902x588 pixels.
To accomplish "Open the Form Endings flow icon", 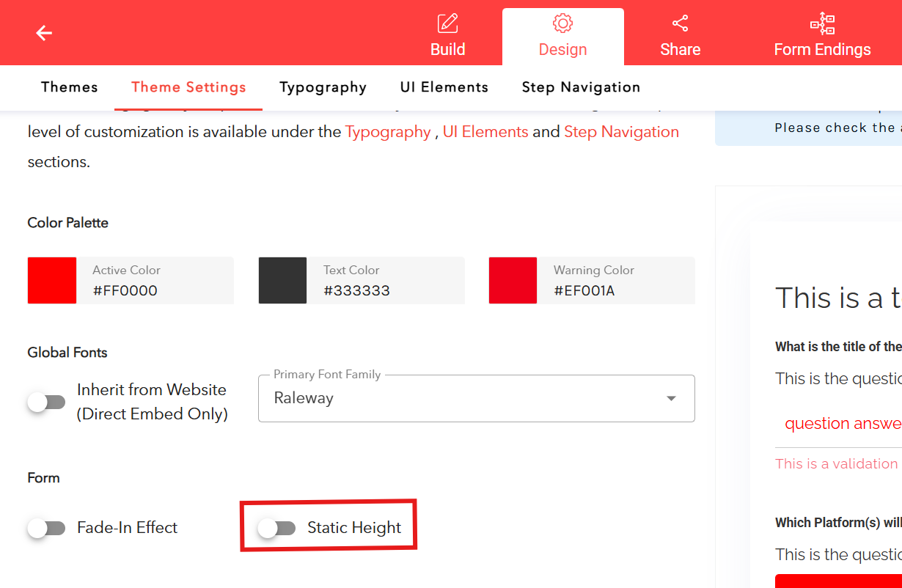I will [822, 23].
